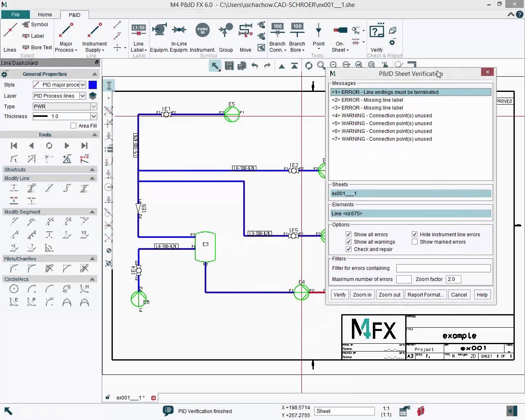
Task: Open the Branch Bore tool
Action: [297, 38]
